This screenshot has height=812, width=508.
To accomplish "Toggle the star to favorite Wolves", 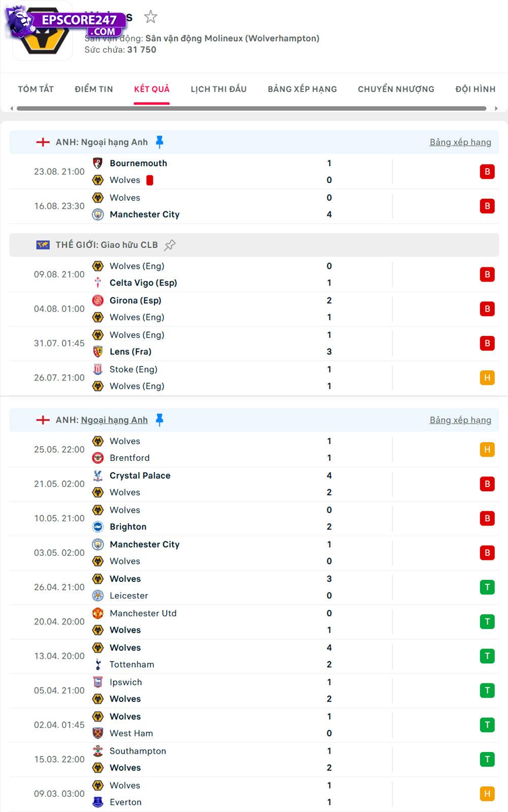I will [151, 17].
